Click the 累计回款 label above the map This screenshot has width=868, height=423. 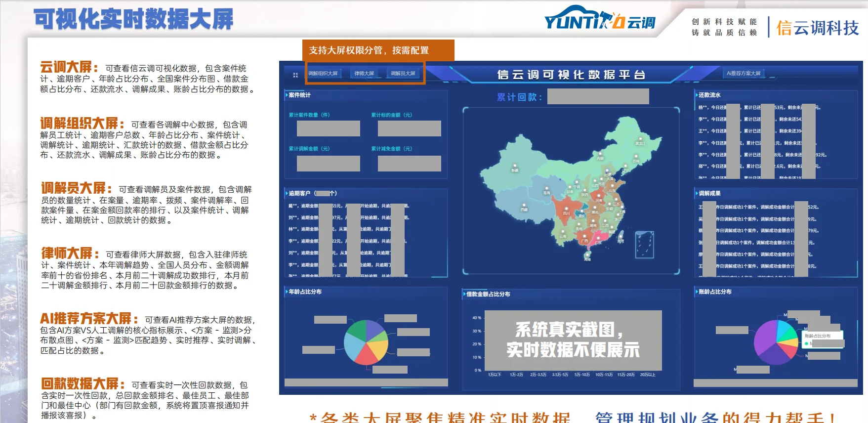519,97
